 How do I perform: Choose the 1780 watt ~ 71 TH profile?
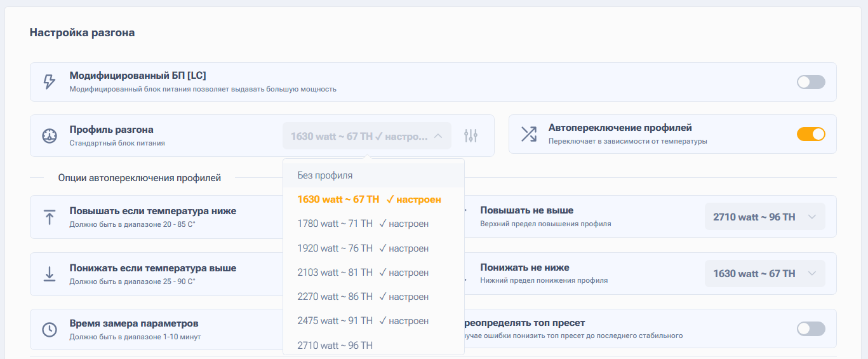(363, 224)
